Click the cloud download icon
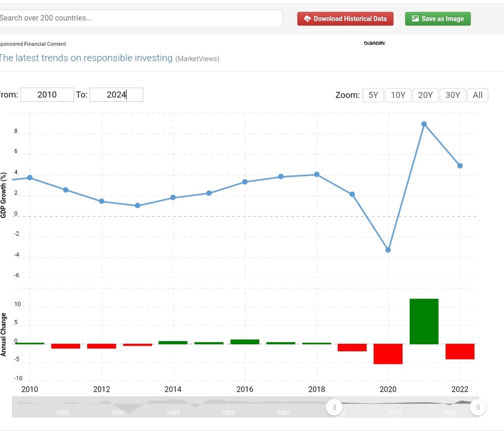Screen dimensions: 504x434 coord(307,19)
